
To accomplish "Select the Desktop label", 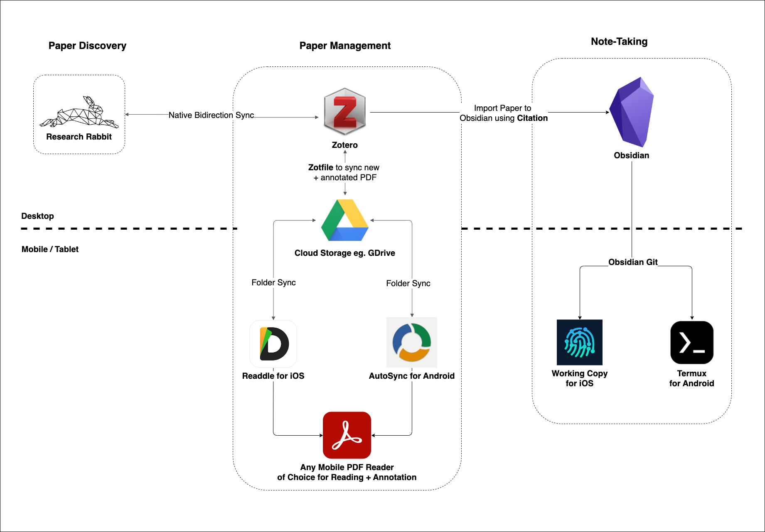I will 37,216.
